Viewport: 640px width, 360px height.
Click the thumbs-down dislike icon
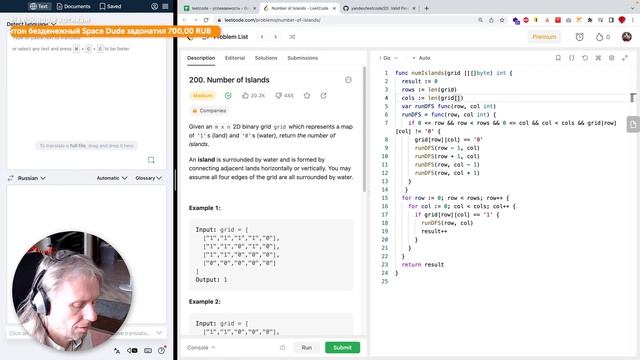coord(278,96)
